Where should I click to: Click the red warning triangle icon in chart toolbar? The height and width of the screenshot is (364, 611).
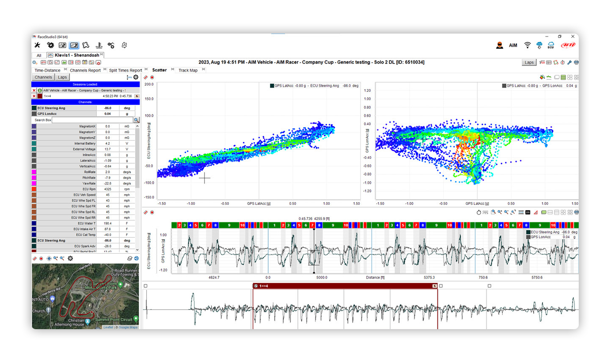536,212
